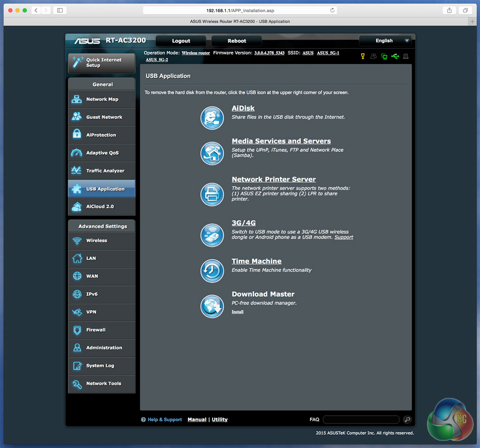
Task: Click the ASUS SSID link
Action: tap(308, 53)
